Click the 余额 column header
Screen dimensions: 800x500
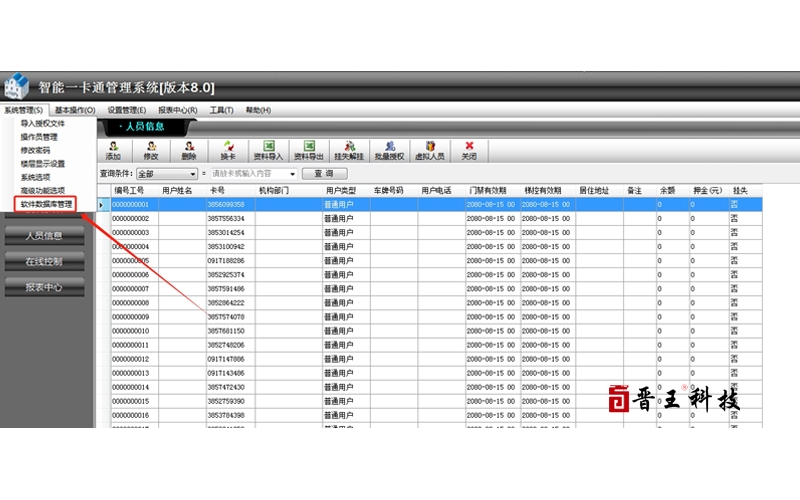[672, 190]
